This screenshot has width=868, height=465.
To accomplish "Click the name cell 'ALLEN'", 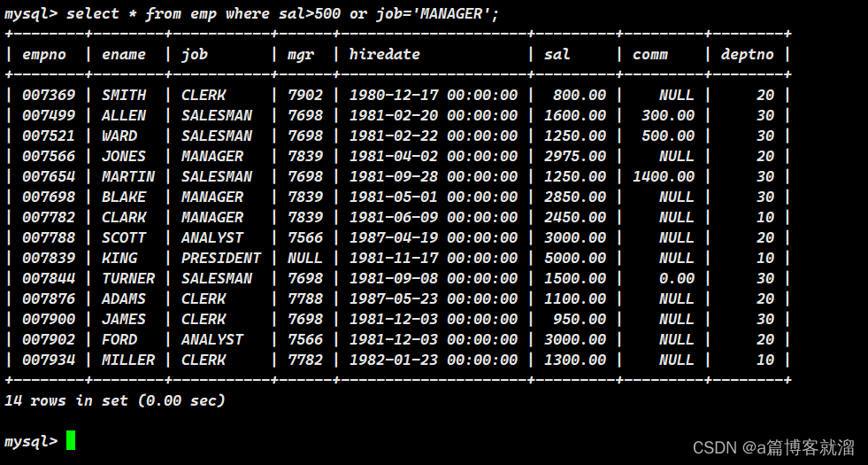I will (x=124, y=115).
